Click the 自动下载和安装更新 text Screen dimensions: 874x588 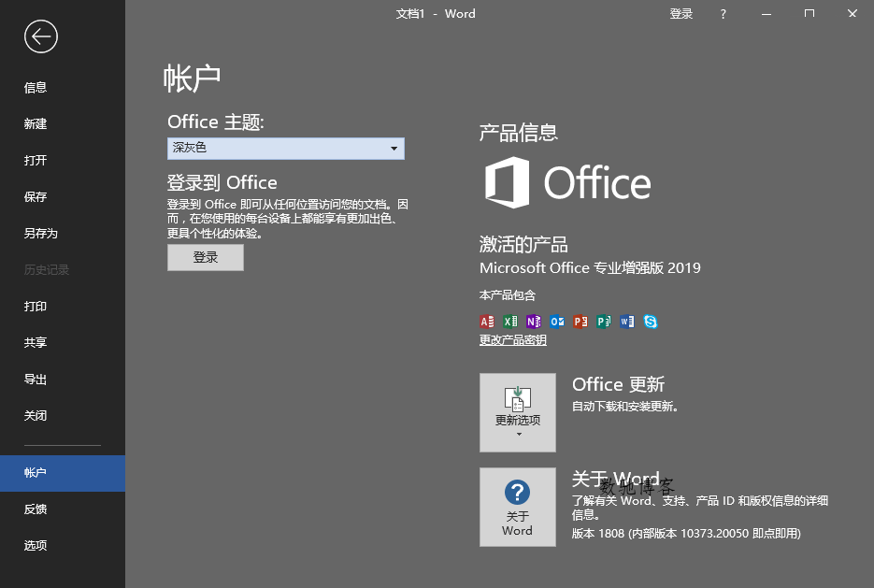[624, 407]
